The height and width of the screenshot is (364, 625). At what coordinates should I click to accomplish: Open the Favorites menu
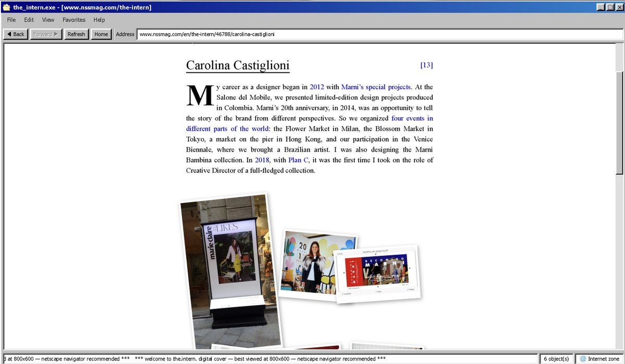pos(73,19)
